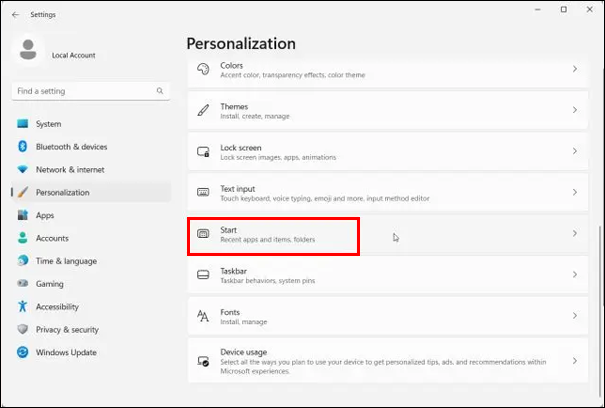The width and height of the screenshot is (605, 408).
Task: Select Accounts in the sidebar
Action: coord(52,238)
